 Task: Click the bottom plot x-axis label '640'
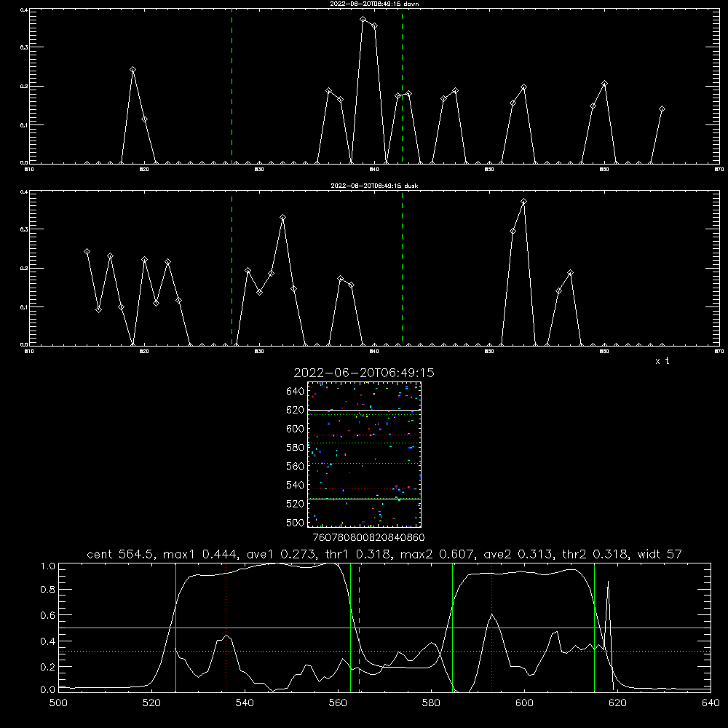(711, 703)
